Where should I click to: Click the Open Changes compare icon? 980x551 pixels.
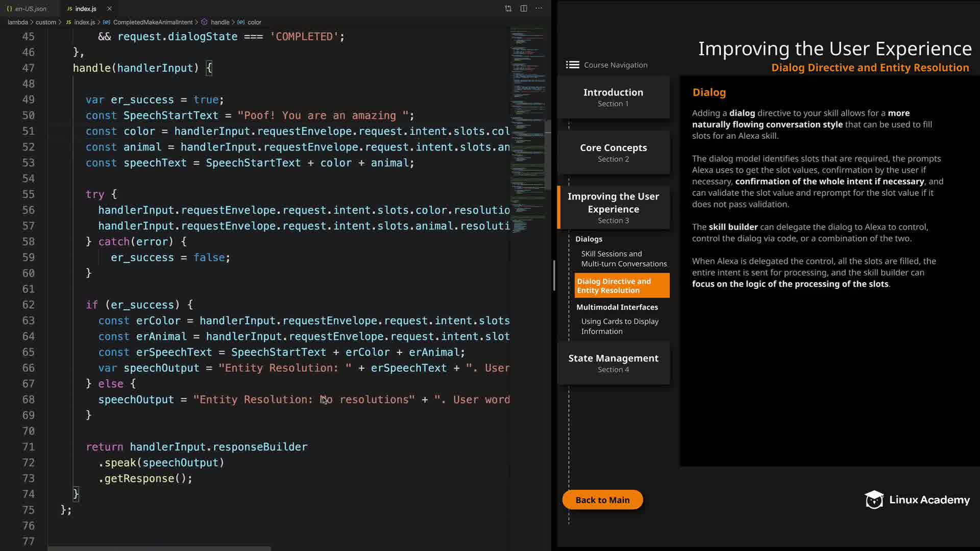[x=508, y=9]
